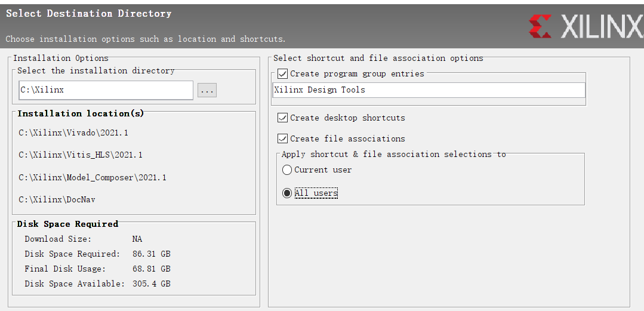This screenshot has width=644, height=311.
Task: Click the Disk Space Required heading
Action: click(67, 224)
